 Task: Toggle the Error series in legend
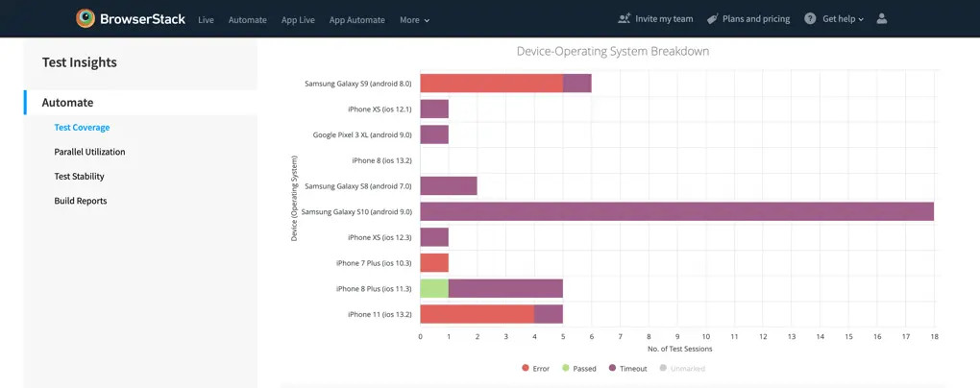[535, 369]
